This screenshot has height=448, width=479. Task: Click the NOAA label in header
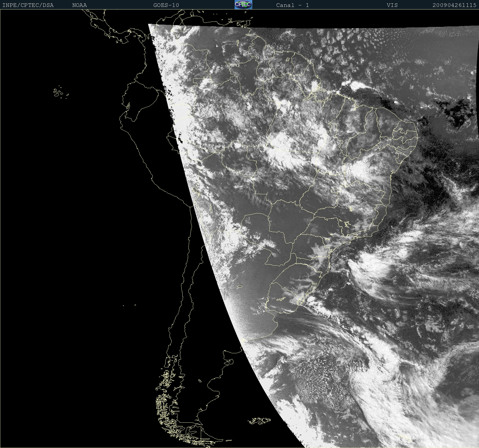pyautogui.click(x=79, y=5)
